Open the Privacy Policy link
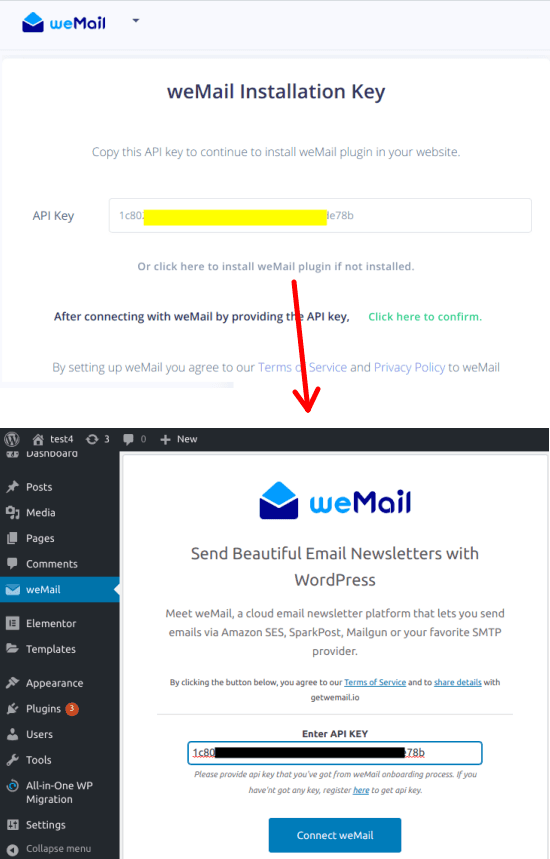 tap(409, 367)
